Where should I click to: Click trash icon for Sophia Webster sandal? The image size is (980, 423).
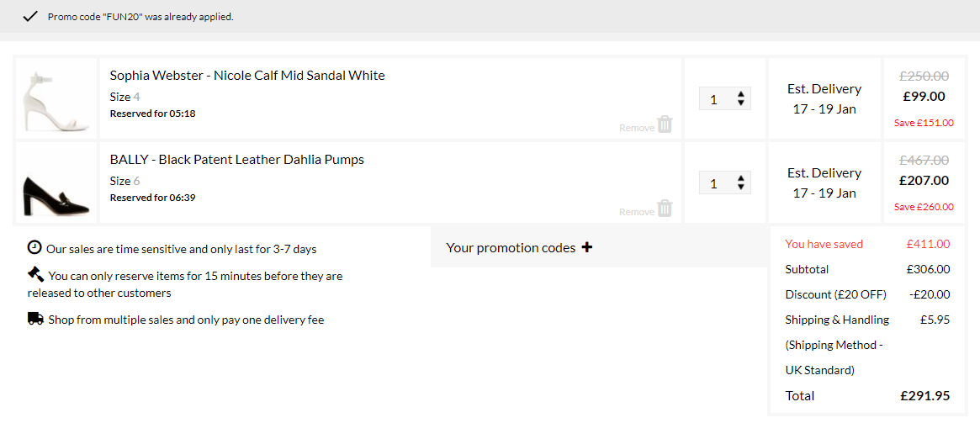coord(665,124)
